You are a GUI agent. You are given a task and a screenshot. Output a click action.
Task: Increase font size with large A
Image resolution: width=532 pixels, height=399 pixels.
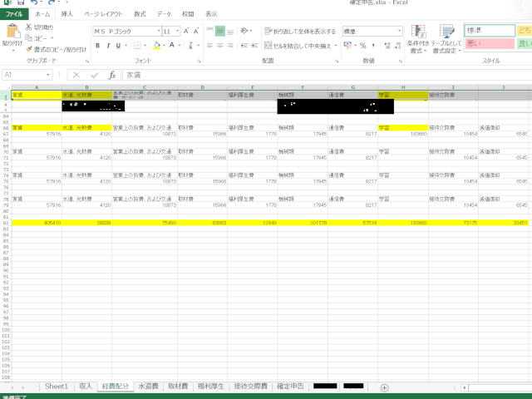coord(186,32)
